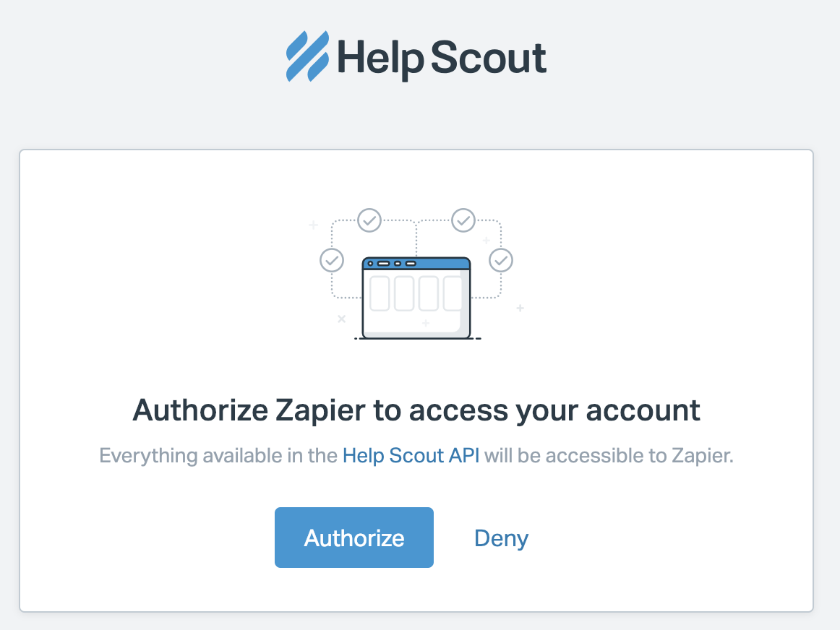Click the "Everything available in the" description text
This screenshot has height=630, width=840.
[x=218, y=456]
